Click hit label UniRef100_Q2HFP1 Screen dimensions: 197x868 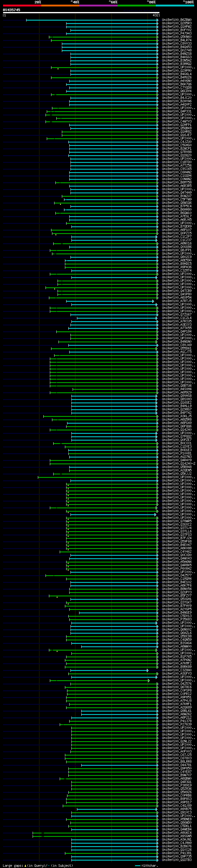[x=177, y=125]
